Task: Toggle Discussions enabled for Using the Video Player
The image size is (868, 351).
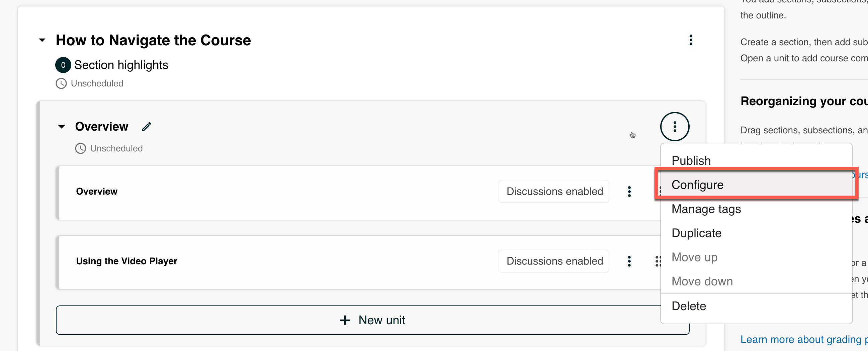Action: coord(553,261)
